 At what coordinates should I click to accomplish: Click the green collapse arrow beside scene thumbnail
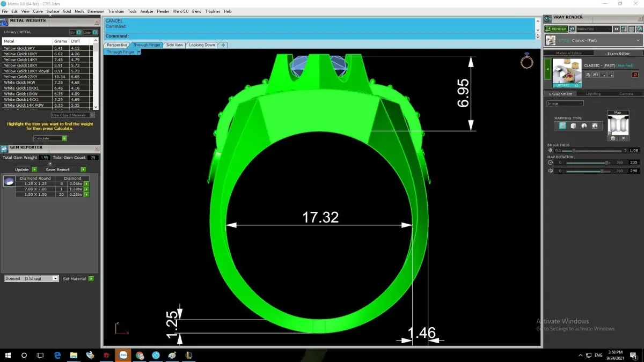[x=548, y=69]
